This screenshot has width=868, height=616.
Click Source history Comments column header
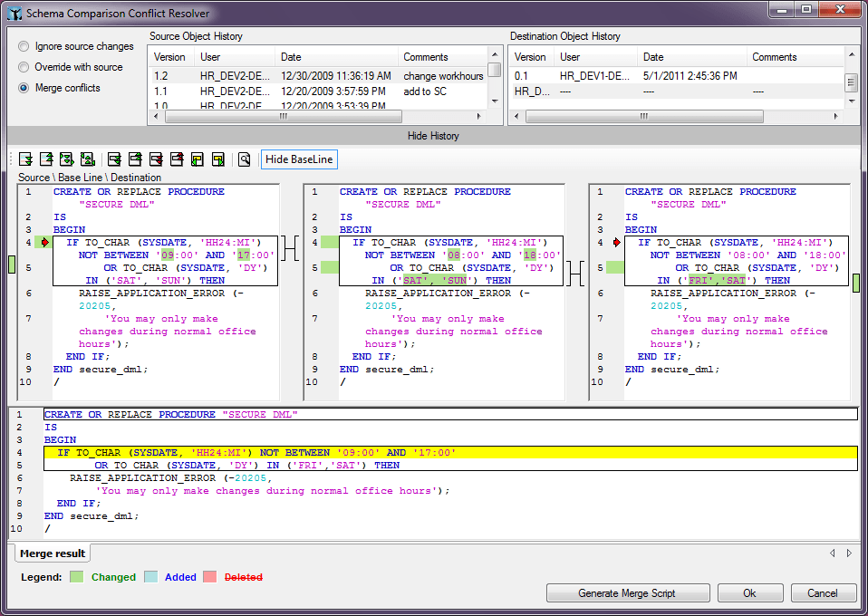(443, 57)
